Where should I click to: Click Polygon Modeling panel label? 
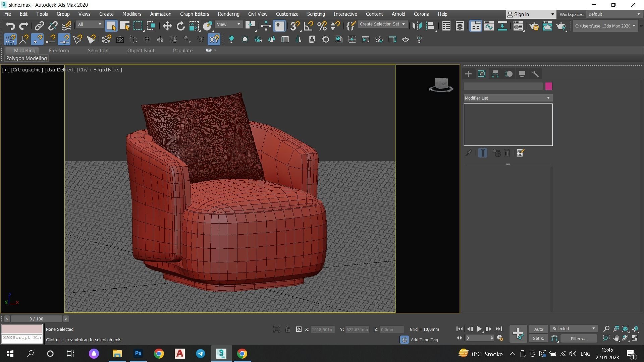click(26, 58)
